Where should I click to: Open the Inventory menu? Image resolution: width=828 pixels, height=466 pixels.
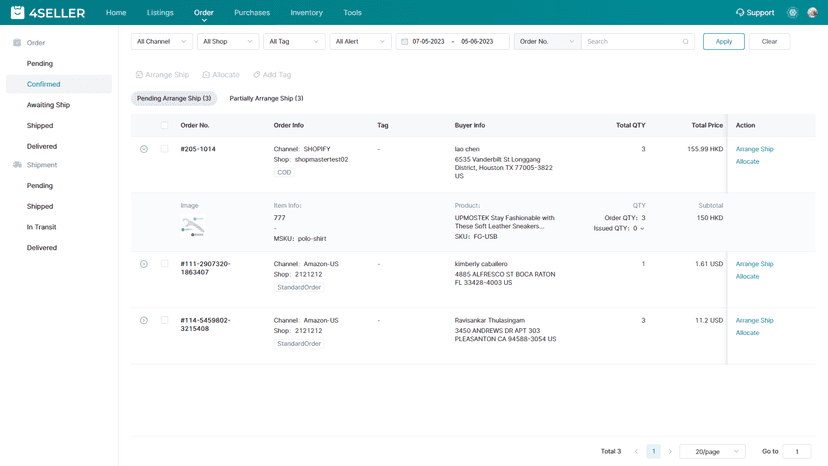click(x=306, y=13)
